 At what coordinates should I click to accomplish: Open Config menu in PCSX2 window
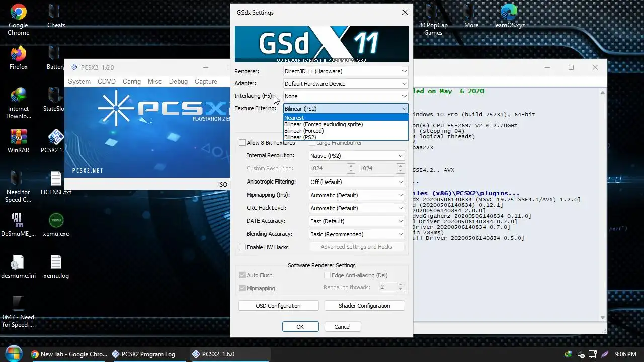coord(132,81)
